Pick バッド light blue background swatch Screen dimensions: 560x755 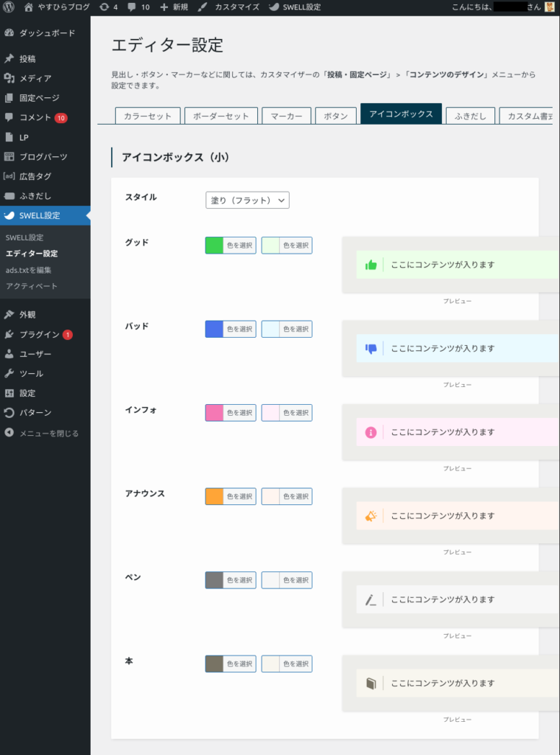coord(270,330)
